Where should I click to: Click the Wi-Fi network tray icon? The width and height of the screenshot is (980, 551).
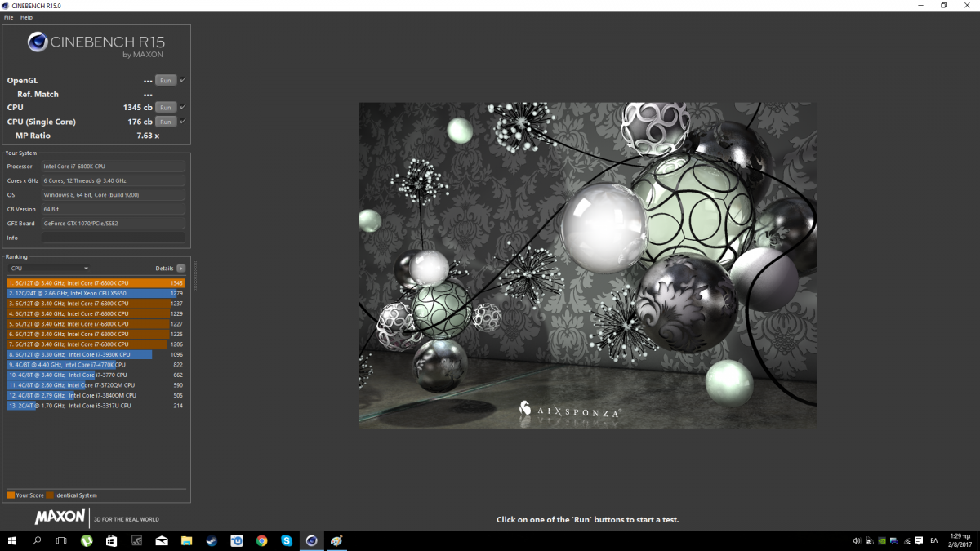[907, 540]
